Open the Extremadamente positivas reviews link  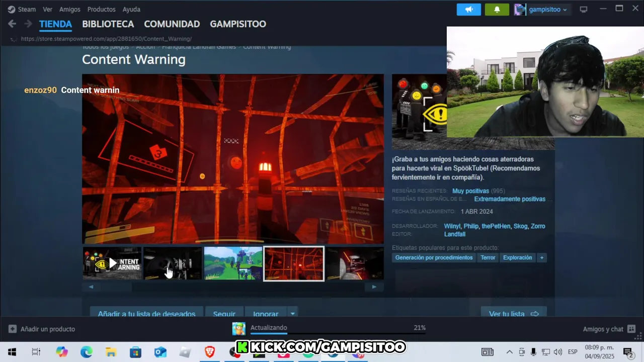click(x=510, y=199)
